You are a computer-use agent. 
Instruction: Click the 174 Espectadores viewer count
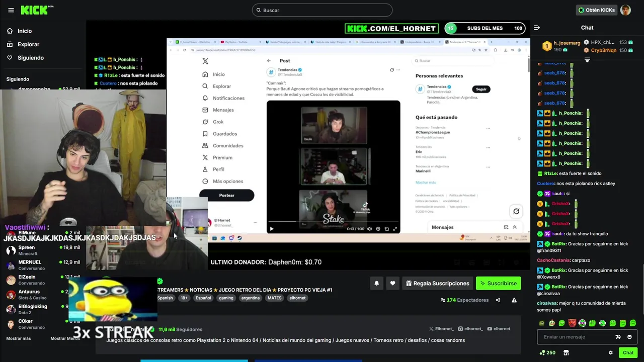464,300
